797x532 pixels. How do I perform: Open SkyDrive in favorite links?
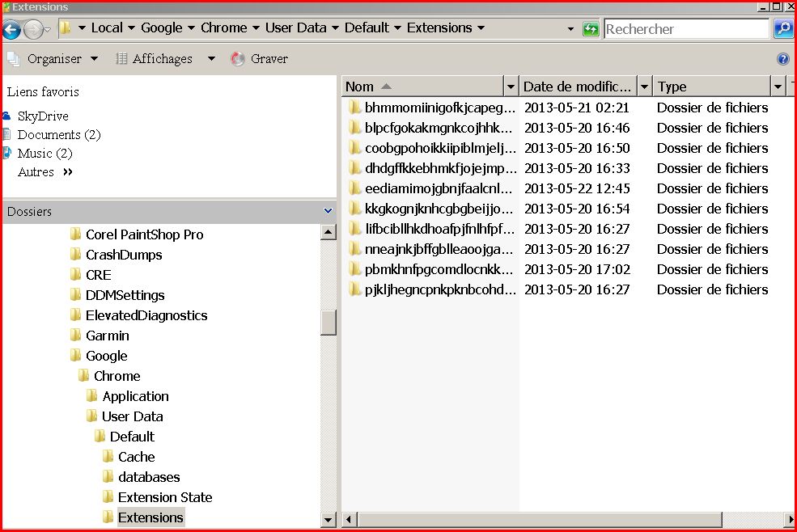(43, 116)
